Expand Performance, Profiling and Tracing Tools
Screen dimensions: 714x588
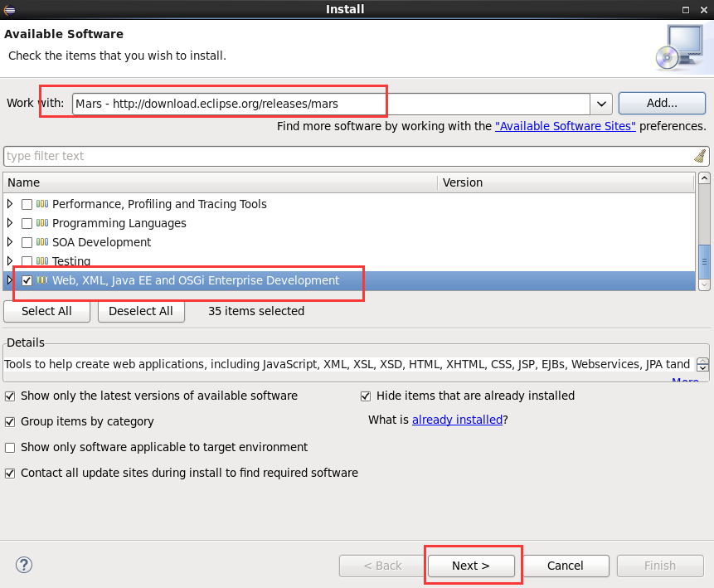click(x=10, y=204)
